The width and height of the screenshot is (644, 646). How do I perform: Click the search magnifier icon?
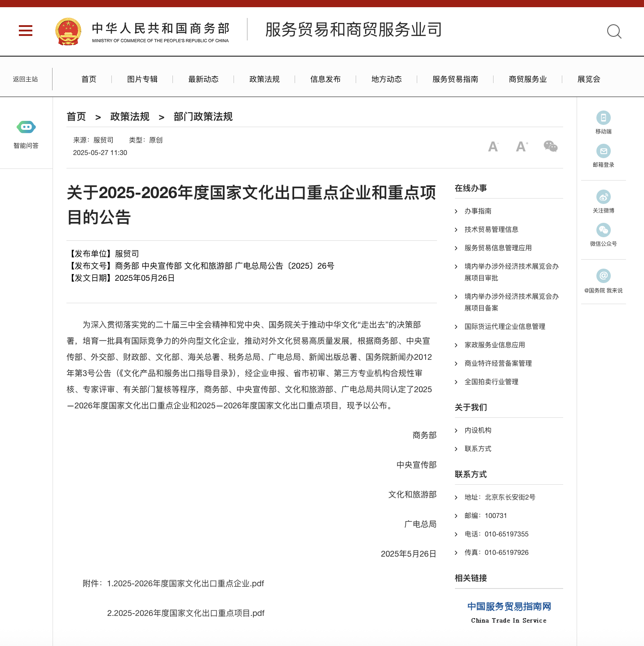tap(614, 31)
